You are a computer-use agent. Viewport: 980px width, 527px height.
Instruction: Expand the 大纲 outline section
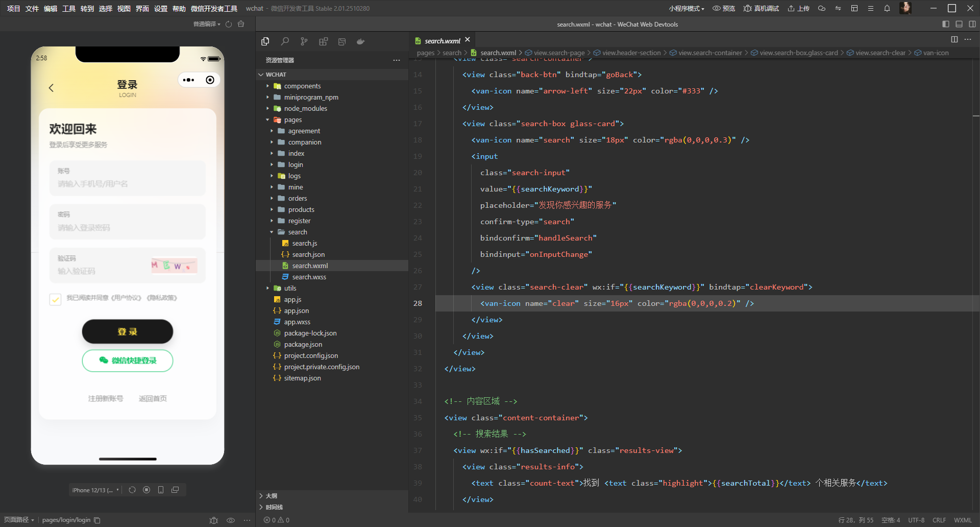click(272, 496)
